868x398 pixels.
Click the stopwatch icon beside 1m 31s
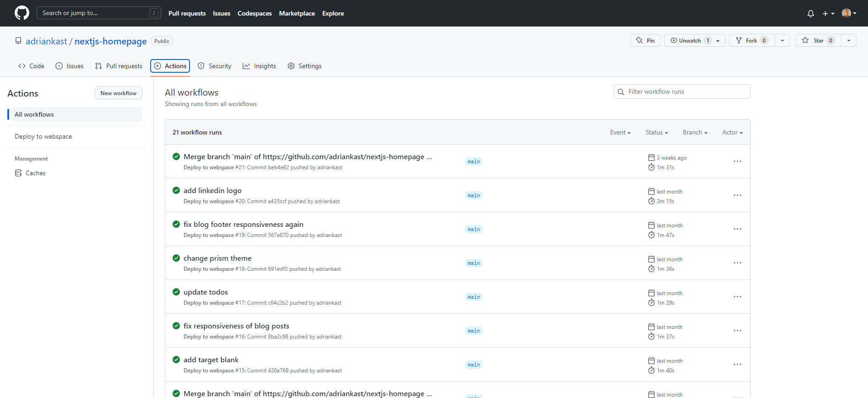(x=651, y=167)
